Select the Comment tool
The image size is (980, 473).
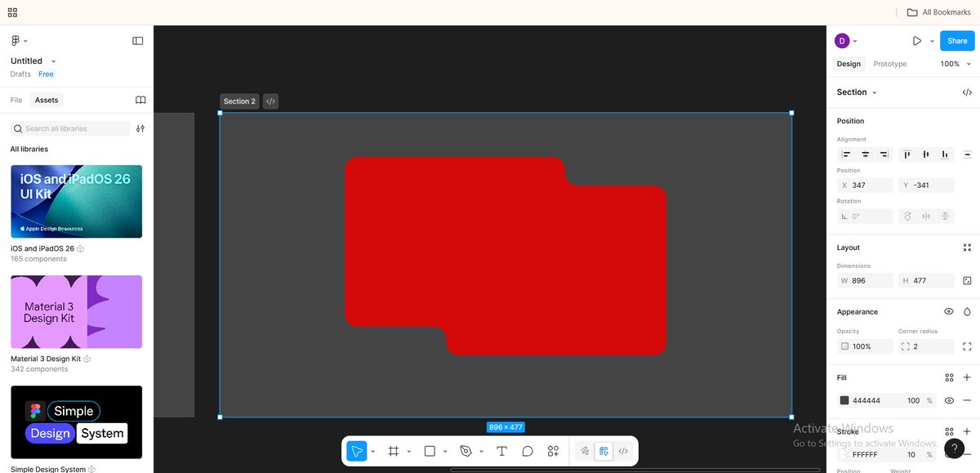(x=528, y=451)
